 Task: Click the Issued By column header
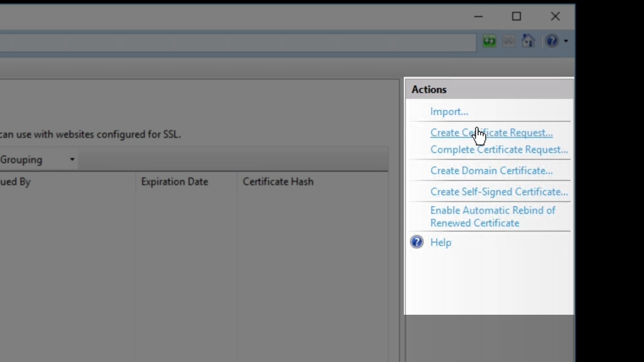click(x=15, y=182)
